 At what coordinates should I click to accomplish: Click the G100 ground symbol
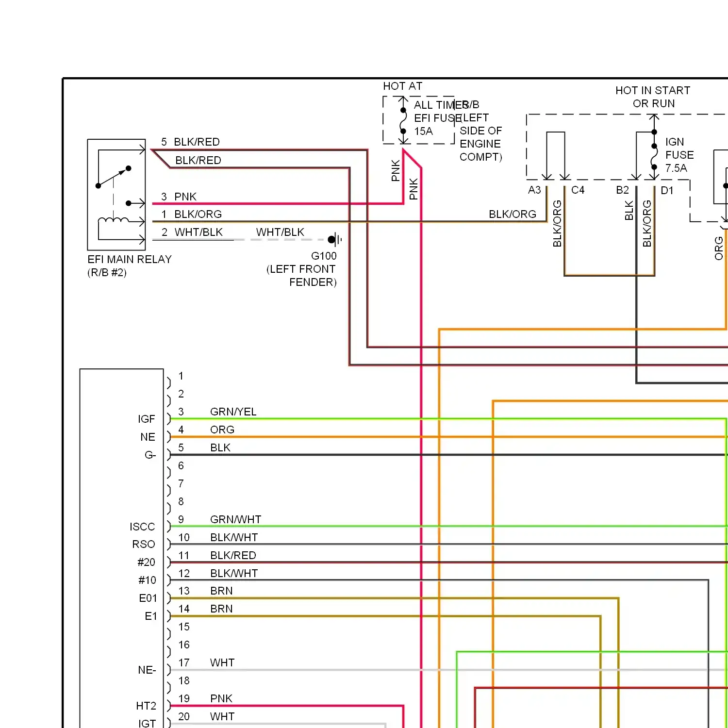coord(335,239)
